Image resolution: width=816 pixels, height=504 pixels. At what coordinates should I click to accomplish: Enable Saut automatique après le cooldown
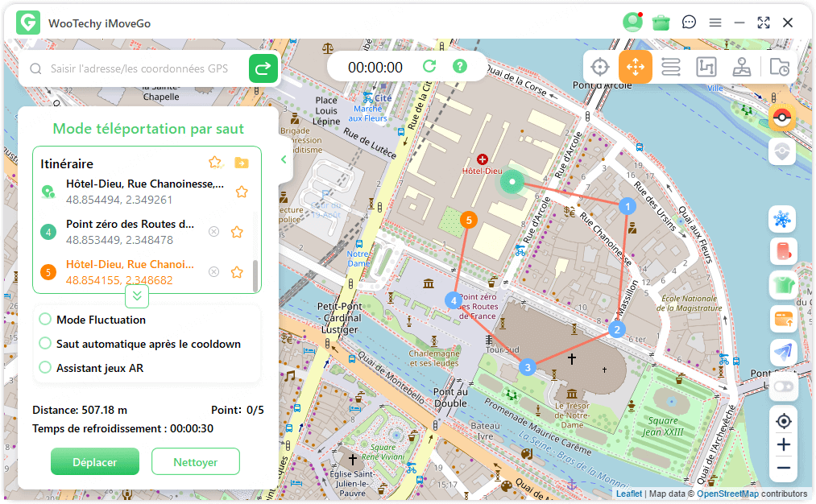click(45, 344)
